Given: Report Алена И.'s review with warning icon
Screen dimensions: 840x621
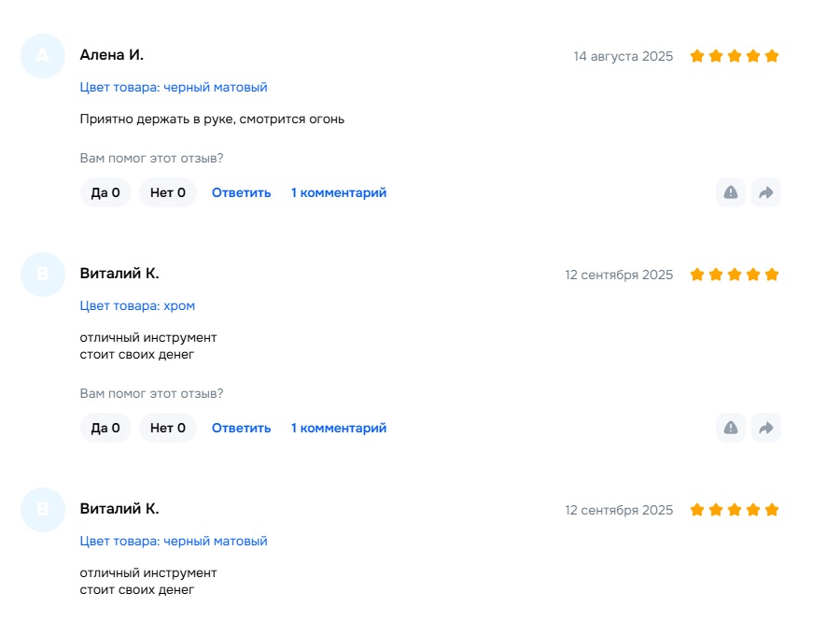Looking at the screenshot, I should [x=731, y=192].
